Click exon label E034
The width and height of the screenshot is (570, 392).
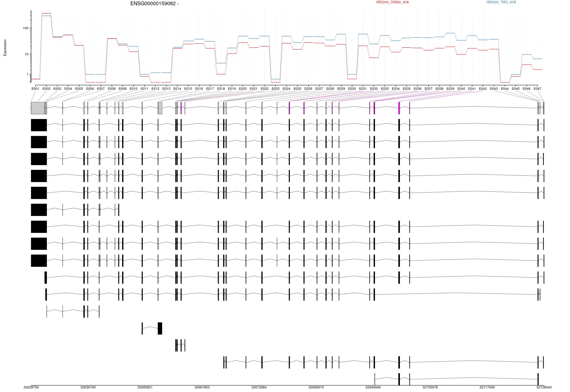396,89
